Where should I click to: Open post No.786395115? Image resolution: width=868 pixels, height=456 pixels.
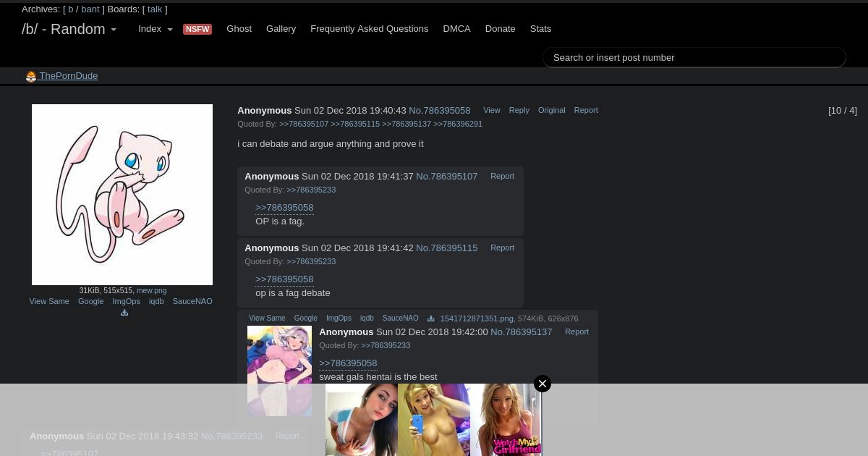click(446, 248)
